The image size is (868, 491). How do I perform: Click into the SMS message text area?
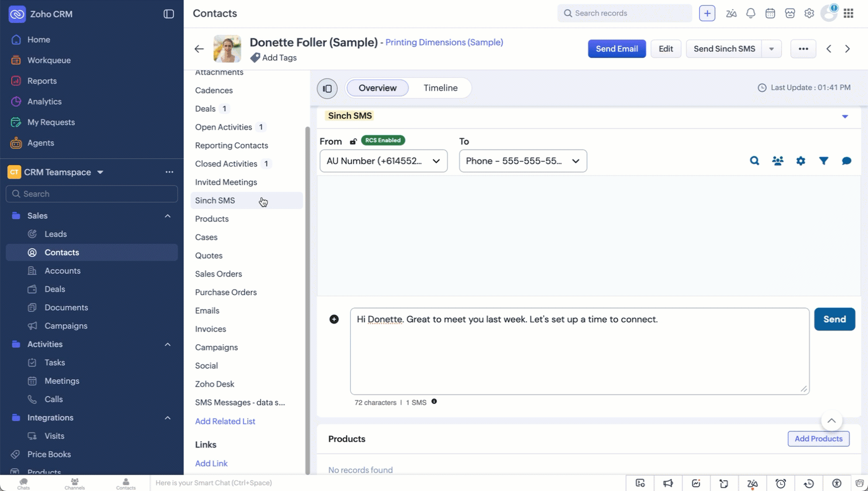(x=579, y=351)
